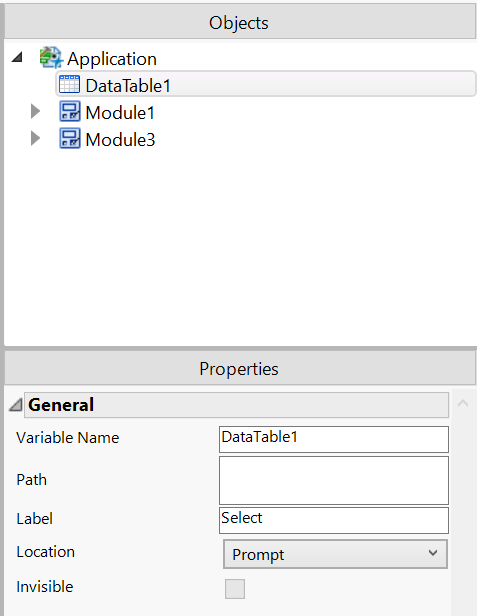Expand the Module1 tree node

[x=35, y=112]
